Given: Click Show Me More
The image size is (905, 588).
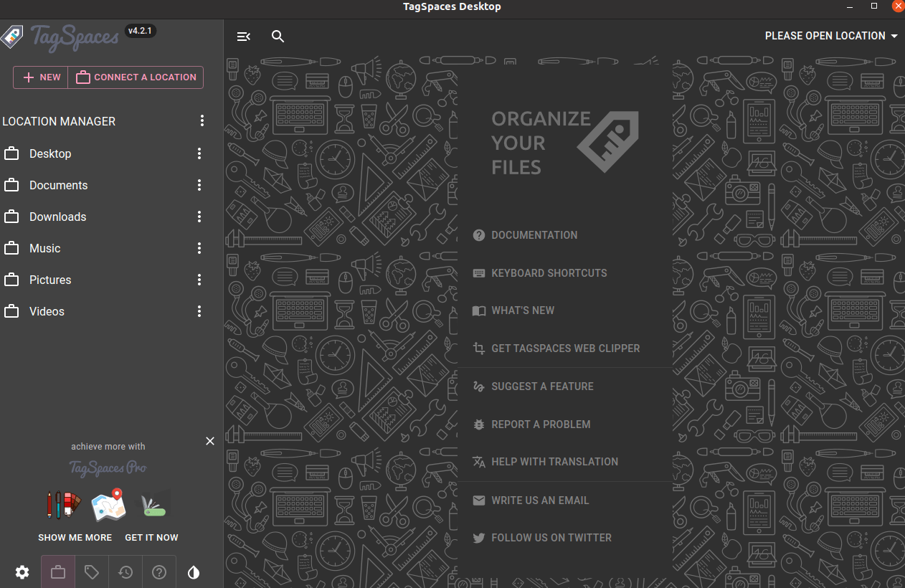Looking at the screenshot, I should (75, 537).
